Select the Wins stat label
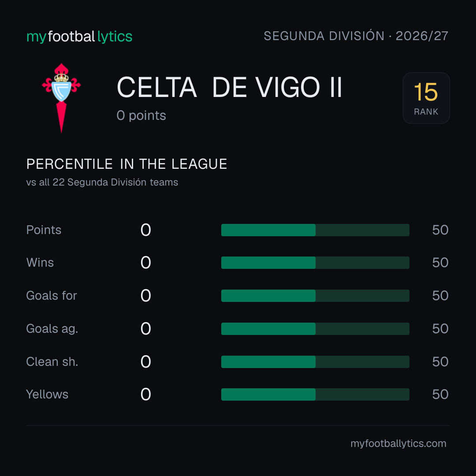476x476 pixels. 40,263
